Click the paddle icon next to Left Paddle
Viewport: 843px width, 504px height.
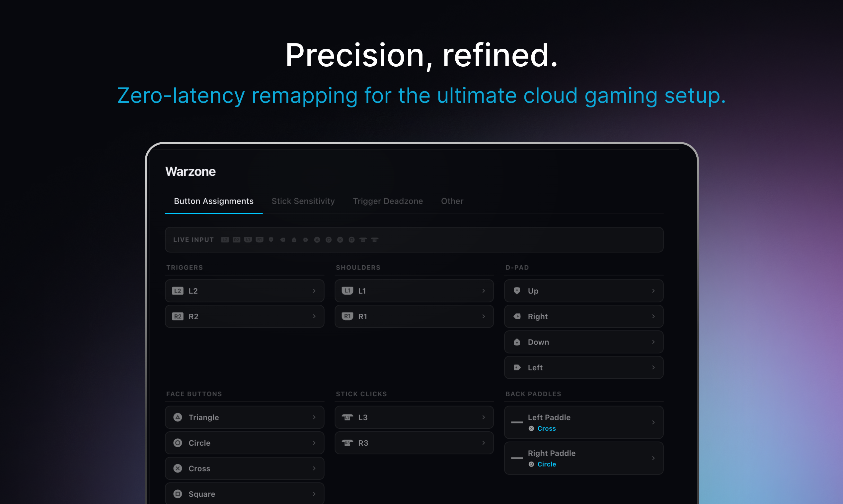(x=517, y=422)
